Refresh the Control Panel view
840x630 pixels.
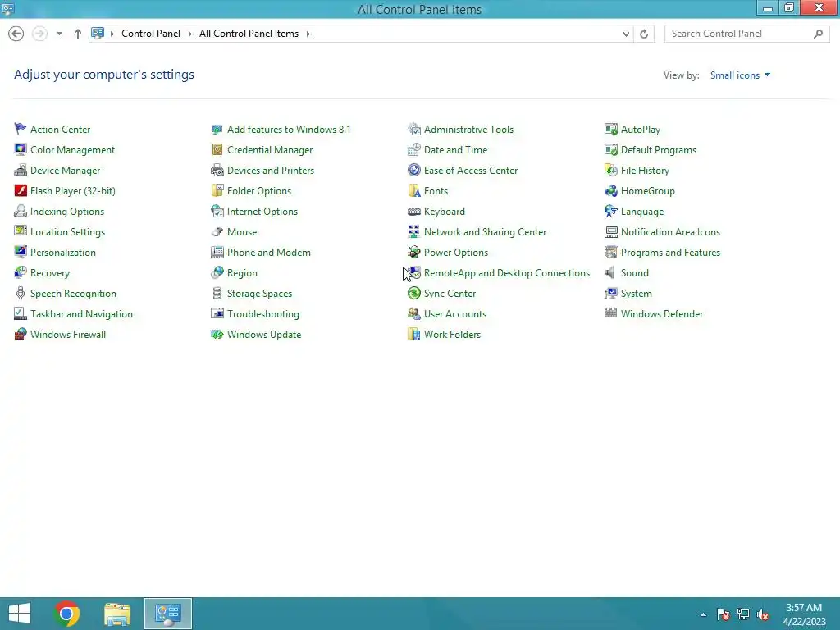[644, 34]
